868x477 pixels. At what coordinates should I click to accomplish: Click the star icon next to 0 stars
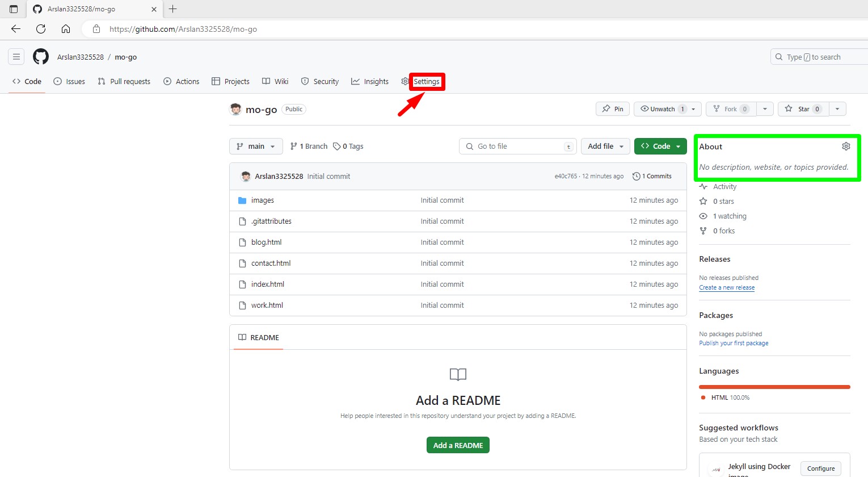coord(703,202)
